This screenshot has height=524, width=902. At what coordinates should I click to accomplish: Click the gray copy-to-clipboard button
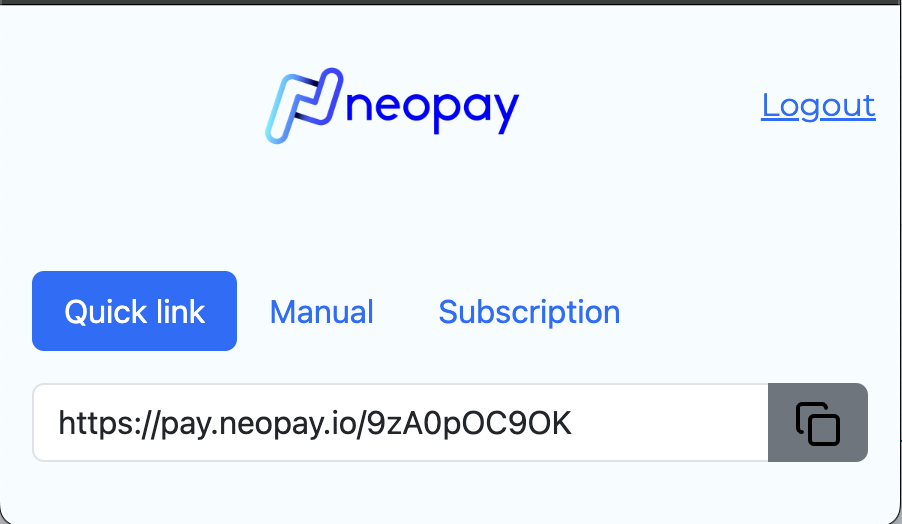click(x=817, y=423)
